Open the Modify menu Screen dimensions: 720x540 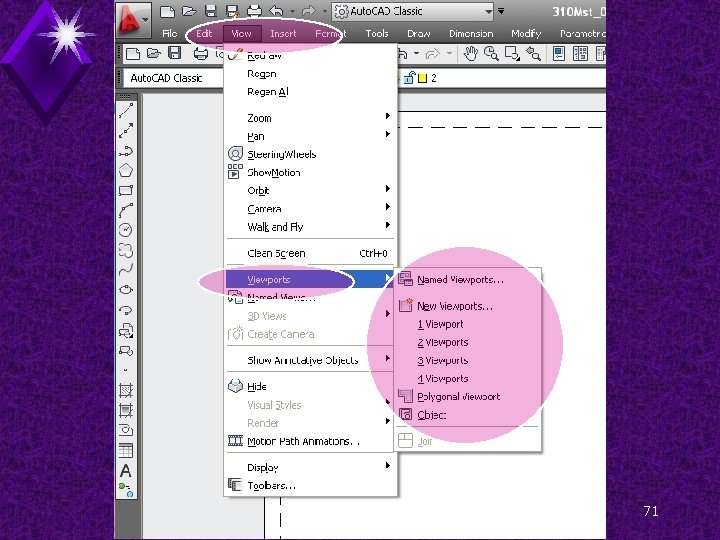526,34
